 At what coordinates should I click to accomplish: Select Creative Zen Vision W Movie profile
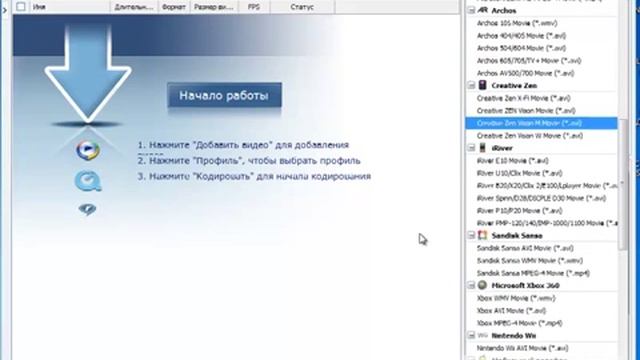click(x=530, y=136)
